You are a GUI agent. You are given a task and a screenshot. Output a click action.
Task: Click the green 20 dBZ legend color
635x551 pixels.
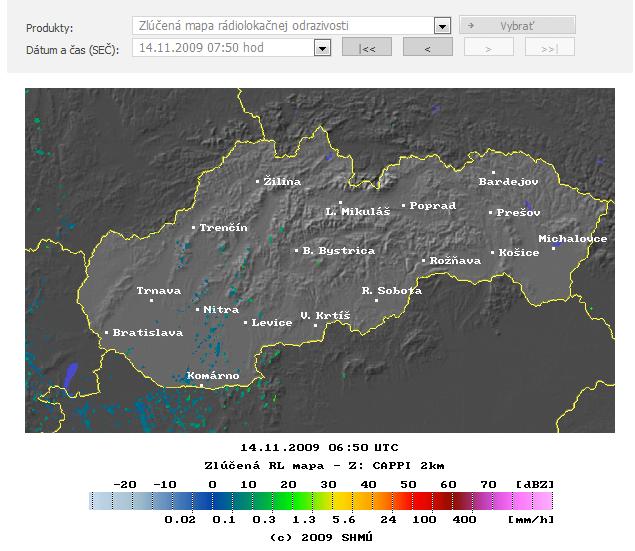[x=290, y=501]
